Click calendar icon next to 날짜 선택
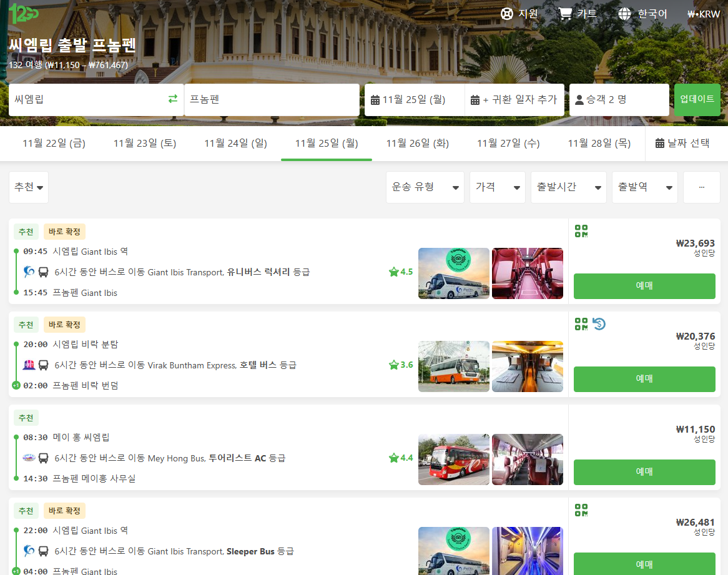 (x=660, y=143)
